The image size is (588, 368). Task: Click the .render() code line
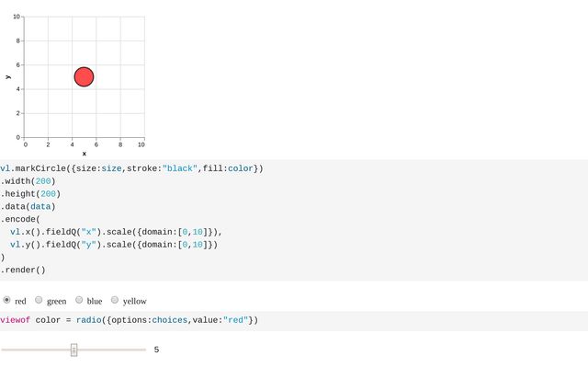click(x=23, y=270)
